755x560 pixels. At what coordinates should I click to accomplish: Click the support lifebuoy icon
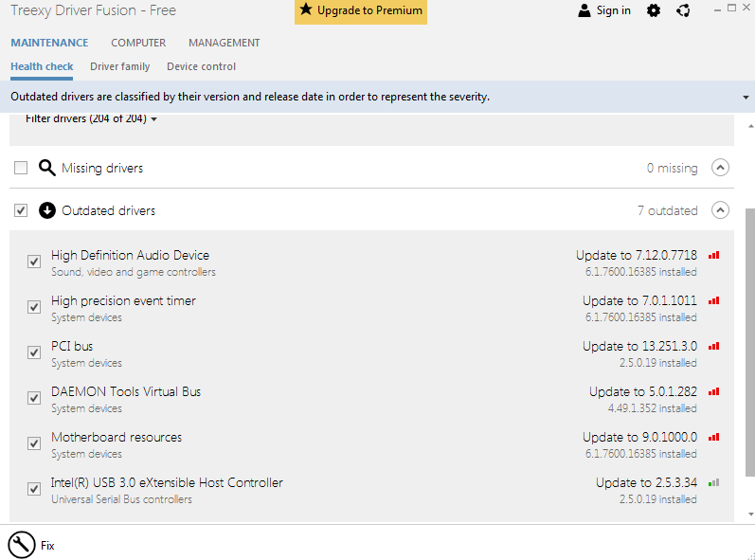683,10
